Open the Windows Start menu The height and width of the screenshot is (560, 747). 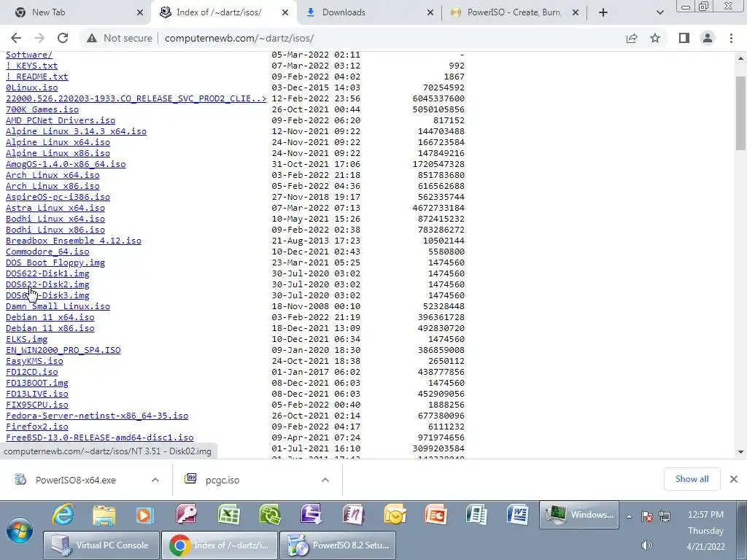[x=20, y=530]
